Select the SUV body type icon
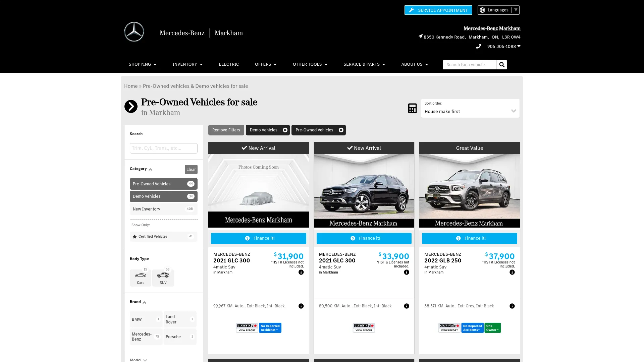Viewport: 644px width, 362px height. pos(163,278)
